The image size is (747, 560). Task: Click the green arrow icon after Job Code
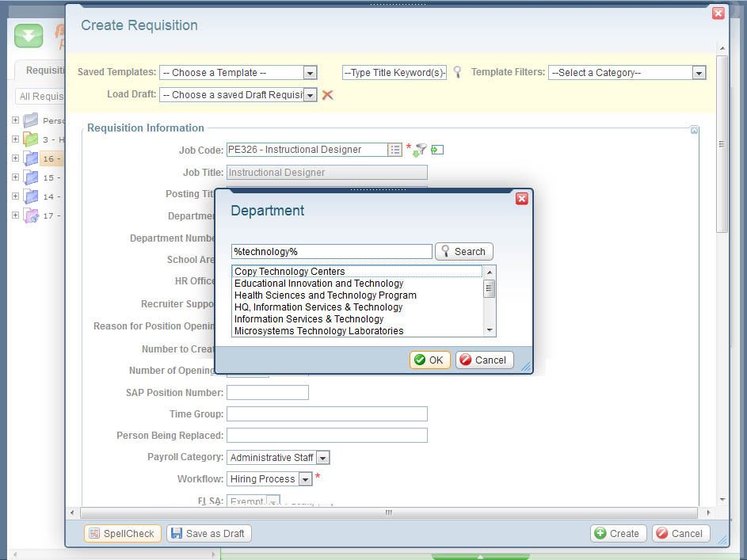437,150
